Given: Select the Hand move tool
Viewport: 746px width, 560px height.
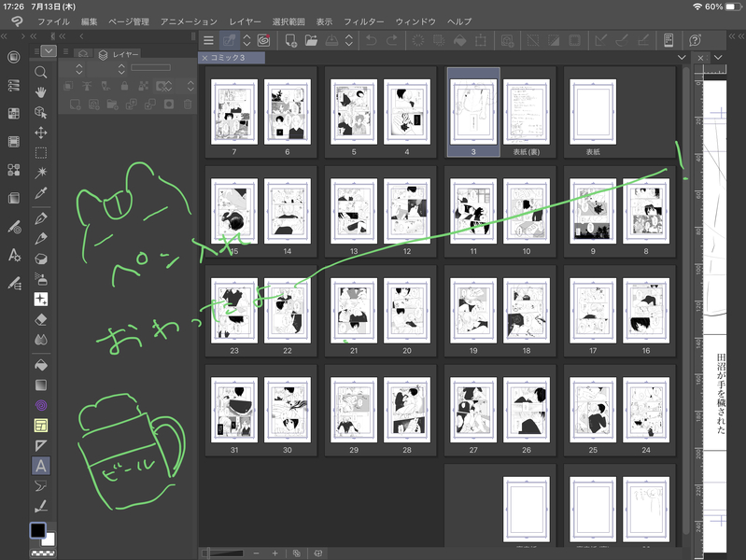Looking at the screenshot, I should [41, 91].
